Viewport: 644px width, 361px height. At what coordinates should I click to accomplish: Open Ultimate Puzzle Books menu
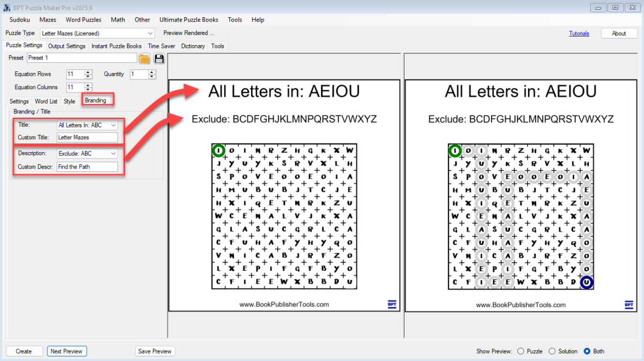click(189, 20)
